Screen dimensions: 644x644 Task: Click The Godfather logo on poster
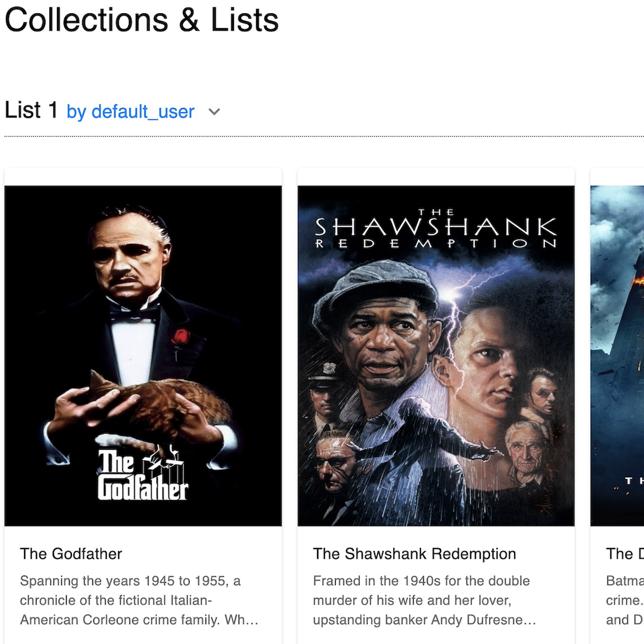point(143,474)
